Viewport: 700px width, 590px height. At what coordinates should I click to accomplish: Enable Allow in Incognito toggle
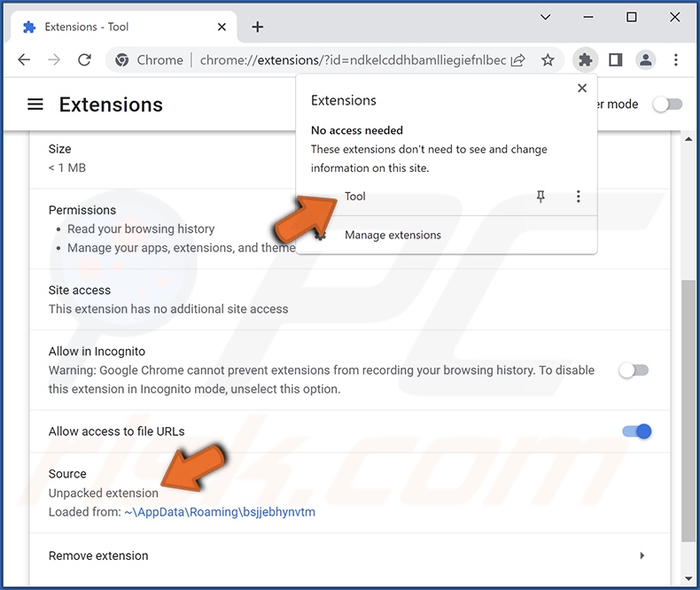pyautogui.click(x=634, y=370)
